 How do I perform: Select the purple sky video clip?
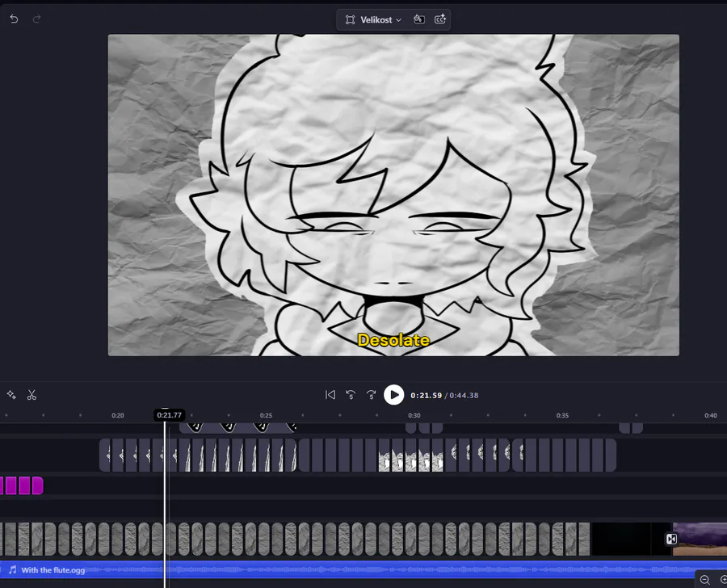point(701,539)
